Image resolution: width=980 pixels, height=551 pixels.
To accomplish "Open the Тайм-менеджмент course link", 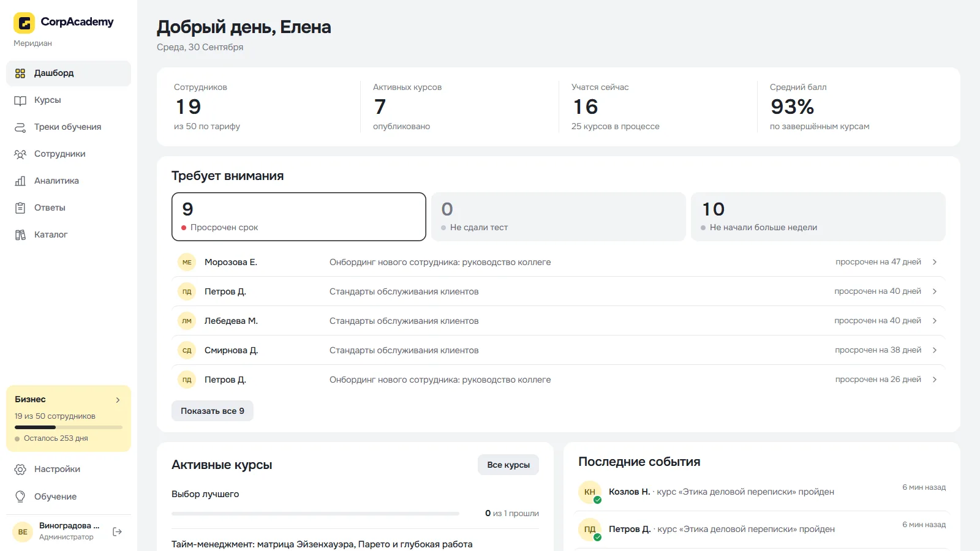I will [322, 544].
